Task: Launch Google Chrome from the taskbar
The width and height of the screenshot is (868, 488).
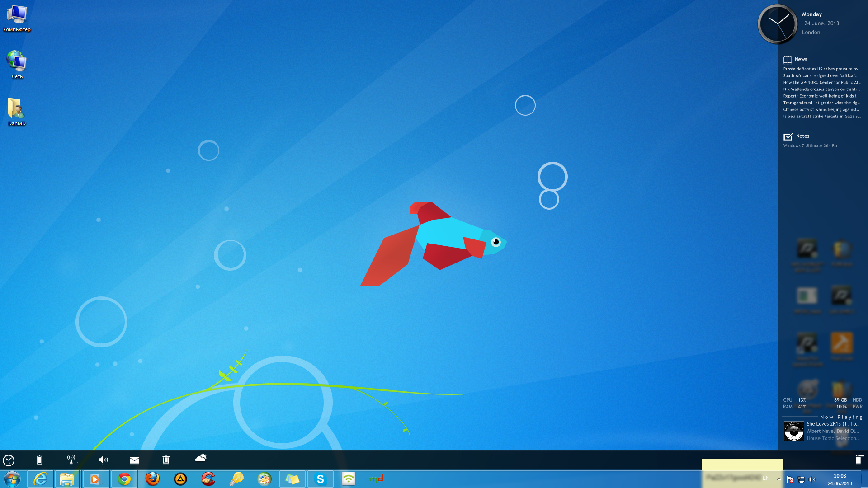Action: [124, 479]
